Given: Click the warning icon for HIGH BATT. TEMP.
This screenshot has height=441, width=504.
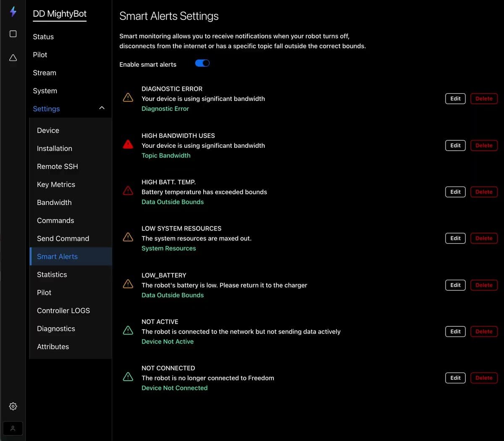Looking at the screenshot, I should (128, 191).
